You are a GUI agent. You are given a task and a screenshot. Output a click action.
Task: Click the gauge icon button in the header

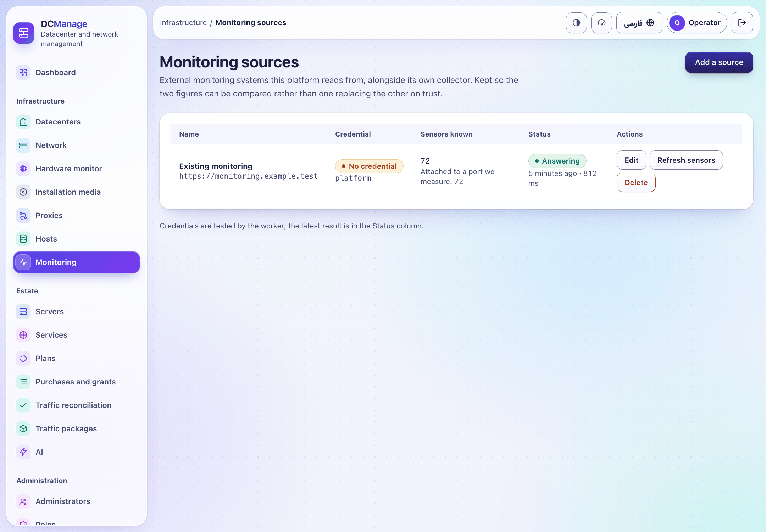[601, 23]
